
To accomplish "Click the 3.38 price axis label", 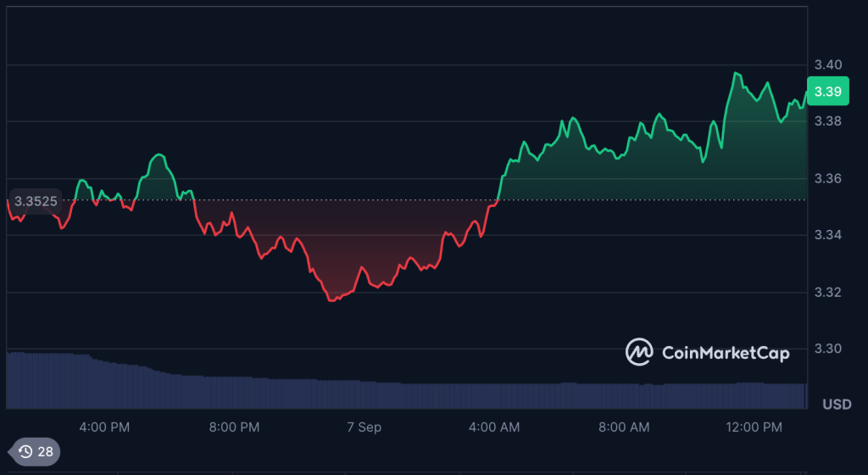I will pos(827,121).
